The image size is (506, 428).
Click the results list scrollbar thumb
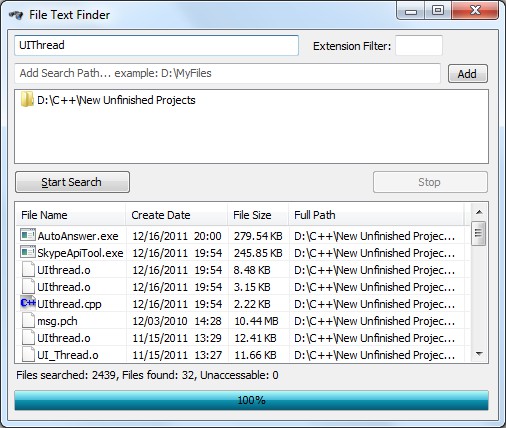479,233
